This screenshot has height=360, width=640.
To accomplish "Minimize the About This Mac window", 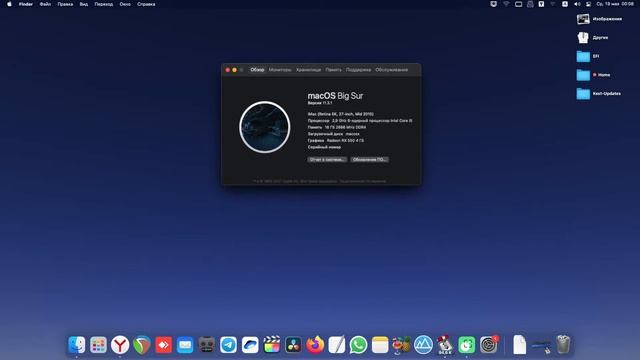I will pyautogui.click(x=234, y=70).
